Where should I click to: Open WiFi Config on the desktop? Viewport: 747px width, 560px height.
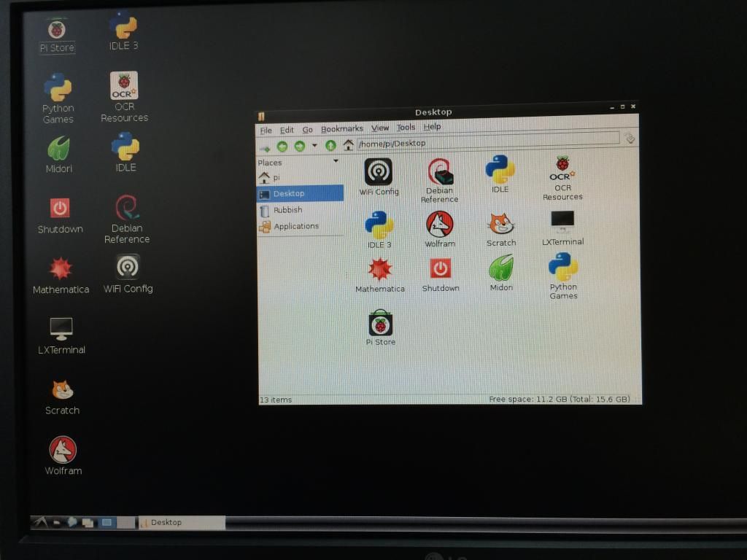click(x=128, y=274)
